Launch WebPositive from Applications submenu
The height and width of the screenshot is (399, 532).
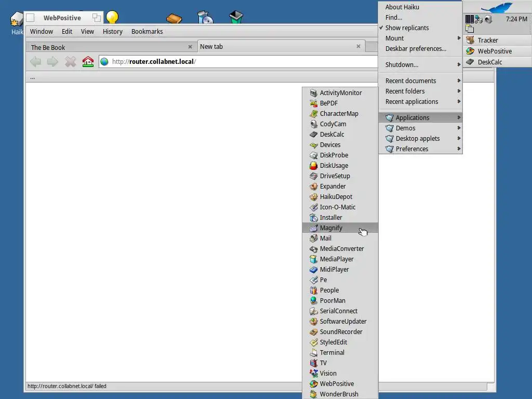[x=340, y=384]
